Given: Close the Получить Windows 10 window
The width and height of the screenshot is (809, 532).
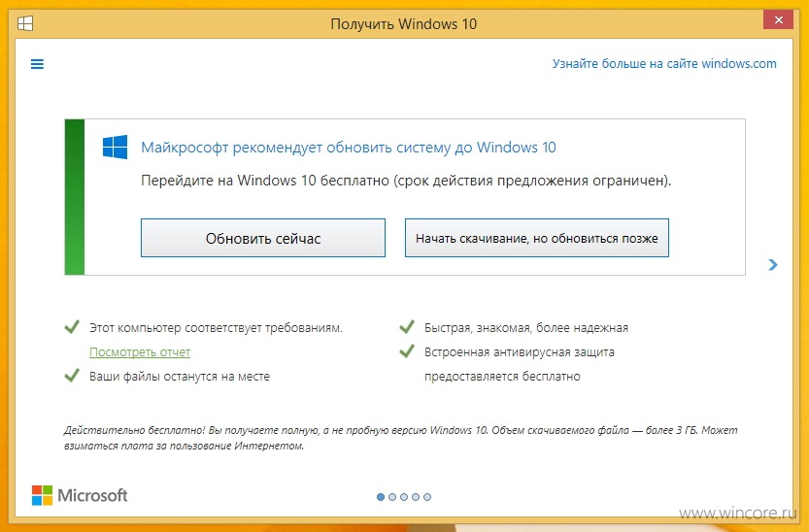Looking at the screenshot, I should (778, 20).
